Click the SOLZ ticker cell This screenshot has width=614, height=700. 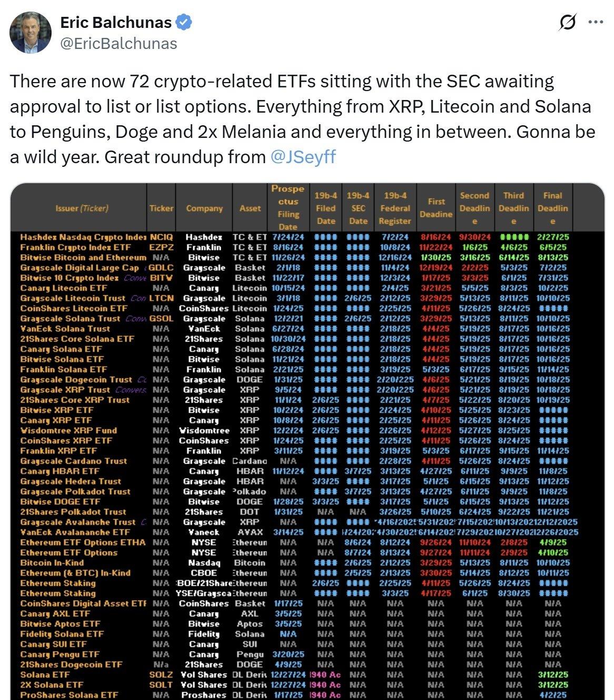point(161,674)
